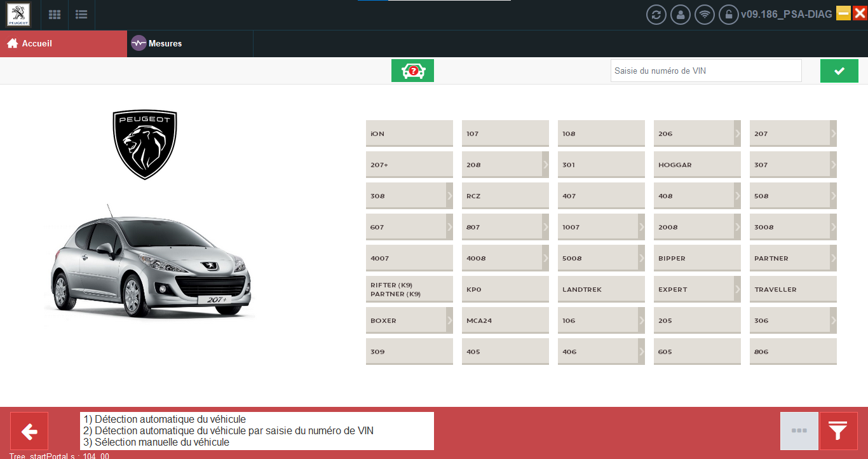Select the RIFTER (K9) PARTNER (K9) model
868x459 pixels.
(409, 289)
